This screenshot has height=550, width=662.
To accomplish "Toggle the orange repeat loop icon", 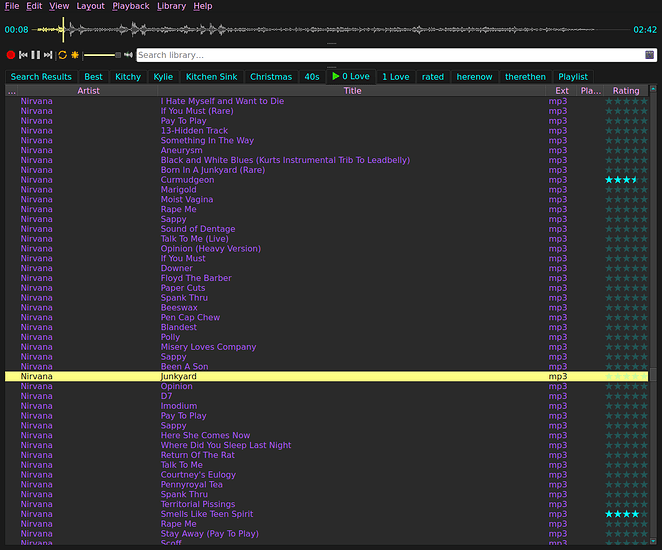I will point(62,55).
